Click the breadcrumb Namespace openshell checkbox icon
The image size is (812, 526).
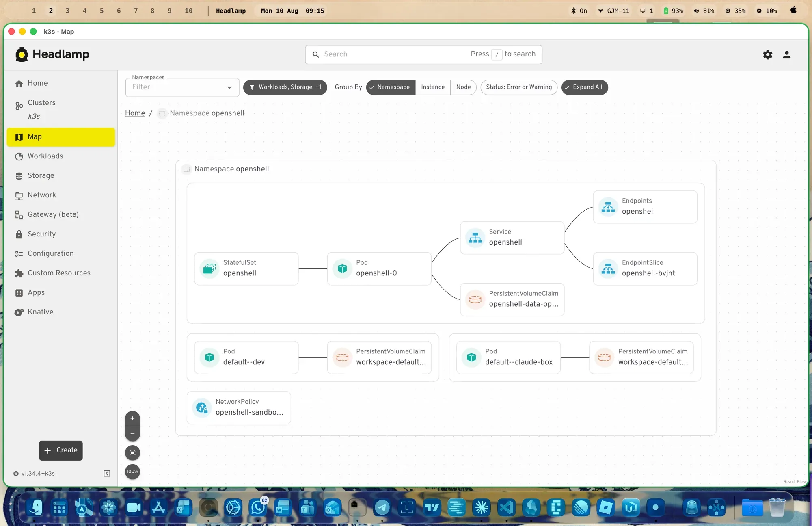click(x=162, y=113)
